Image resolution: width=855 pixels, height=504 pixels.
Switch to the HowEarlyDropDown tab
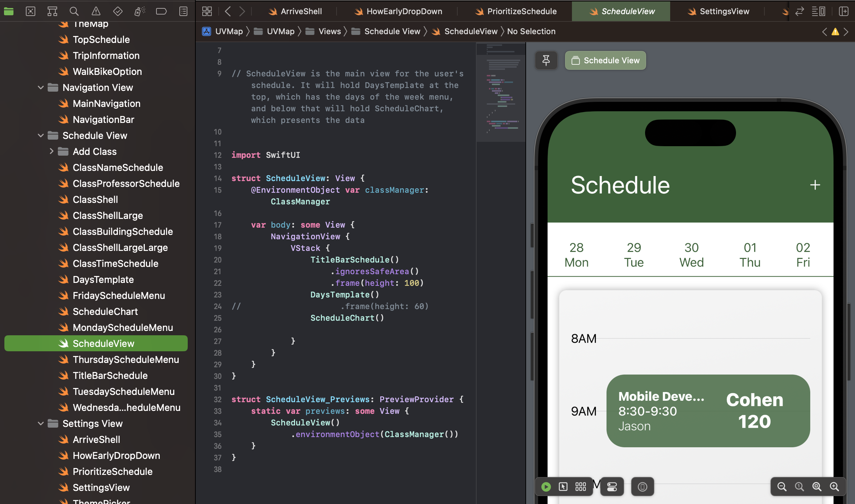coord(398,11)
